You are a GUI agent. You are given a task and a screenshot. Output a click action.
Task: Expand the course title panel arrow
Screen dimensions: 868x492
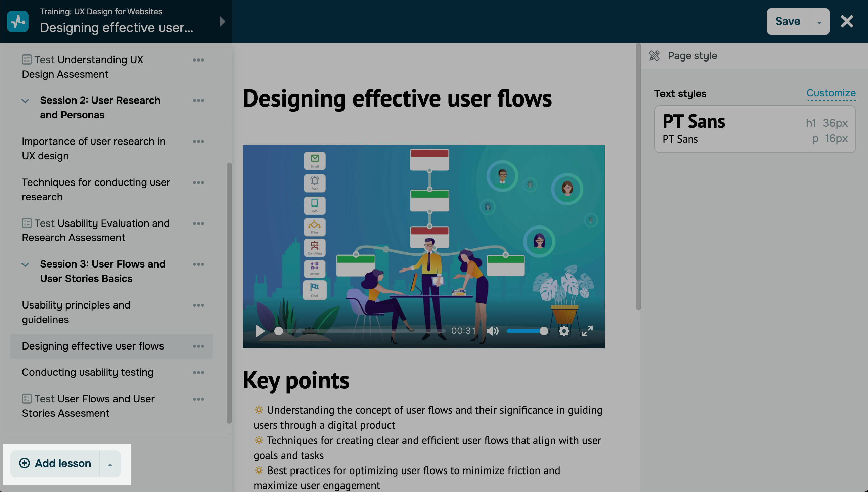222,21
